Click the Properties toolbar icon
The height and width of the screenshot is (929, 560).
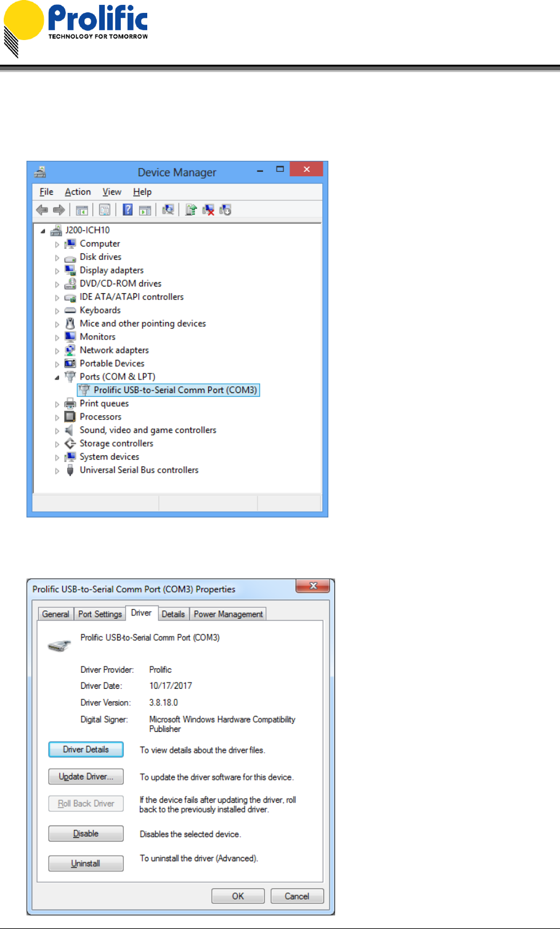[105, 210]
